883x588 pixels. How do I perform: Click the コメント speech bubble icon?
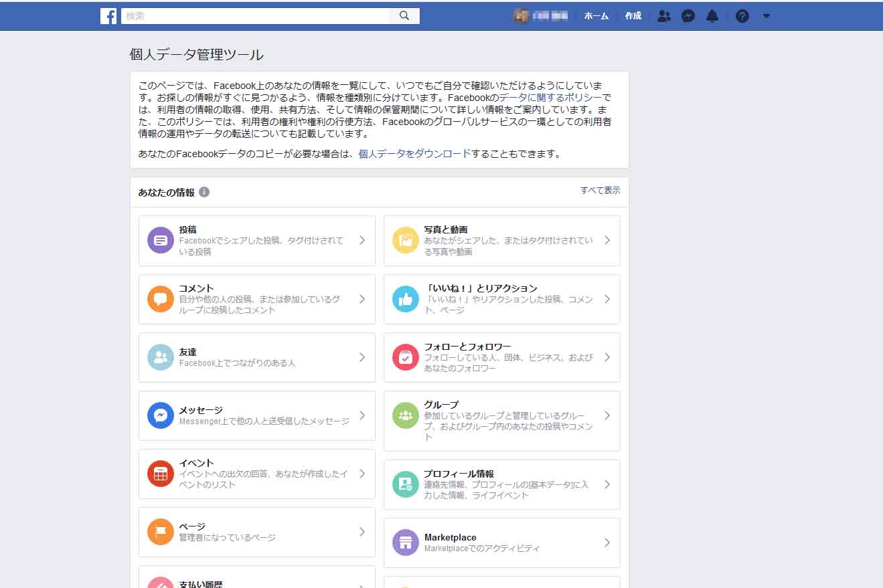[161, 299]
